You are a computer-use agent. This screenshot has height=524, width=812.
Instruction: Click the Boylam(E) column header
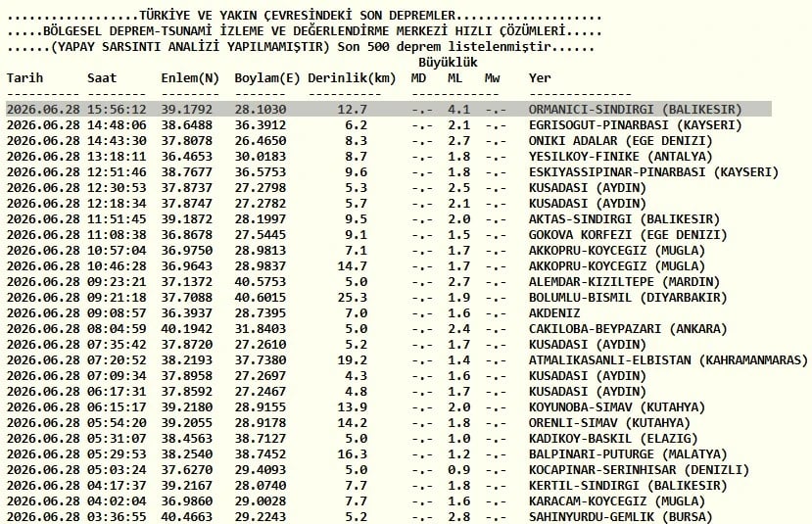click(267, 78)
